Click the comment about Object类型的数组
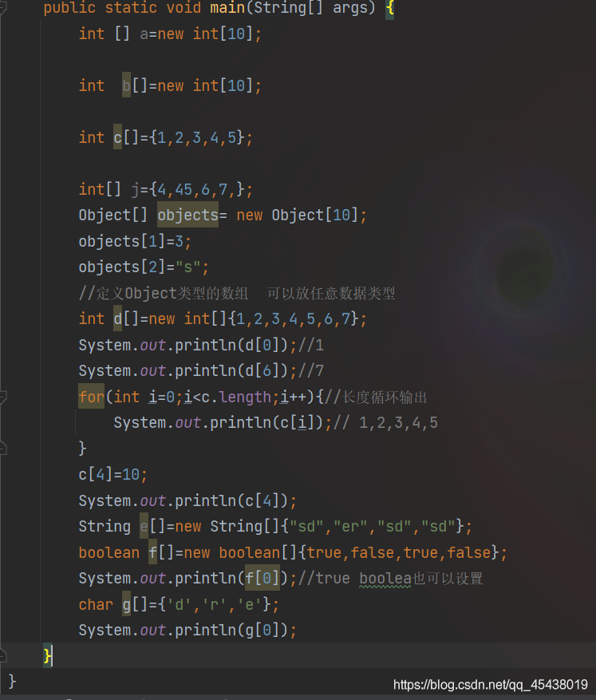Screen dimensions: 596x700 click(x=237, y=293)
